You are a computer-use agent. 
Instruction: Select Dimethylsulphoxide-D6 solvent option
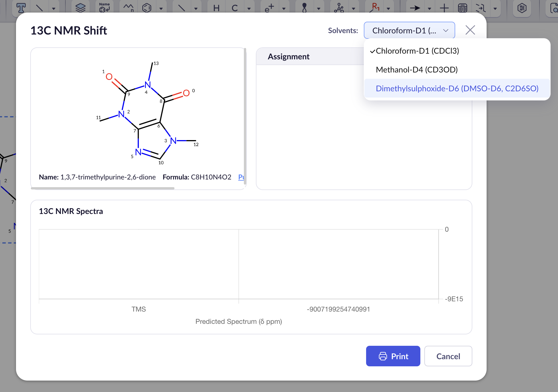click(457, 88)
